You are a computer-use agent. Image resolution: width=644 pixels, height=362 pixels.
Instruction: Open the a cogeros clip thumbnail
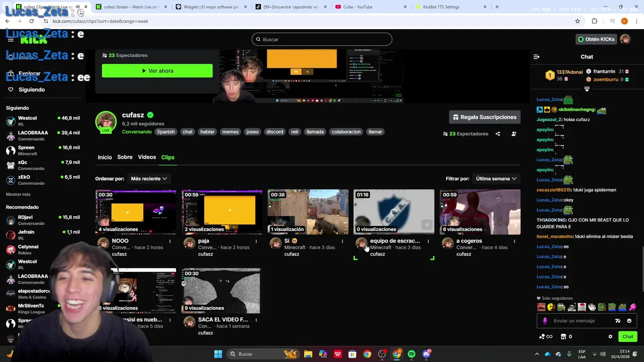(x=480, y=212)
